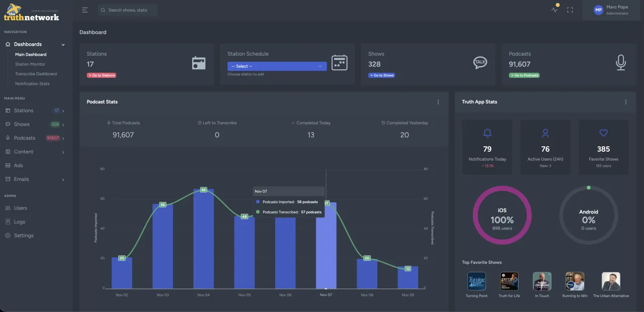Select Transcribe Dashboard in navigation
Viewport: 644px width, 312px height.
36,74
